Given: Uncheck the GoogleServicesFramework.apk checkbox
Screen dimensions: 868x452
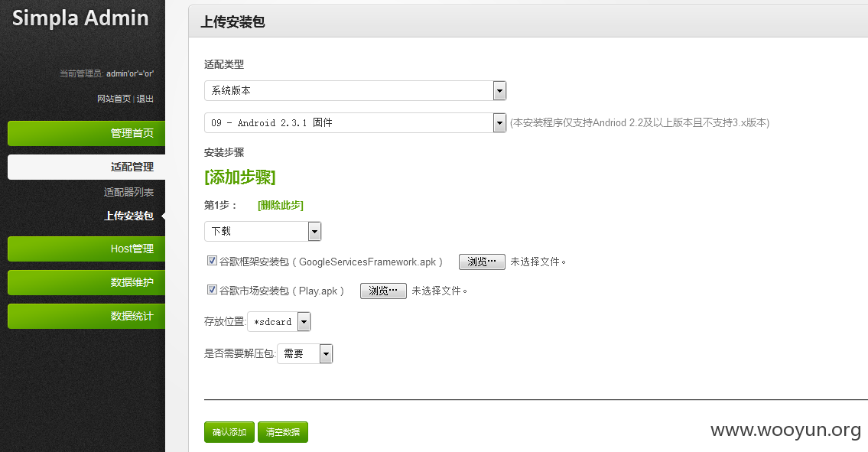Looking at the screenshot, I should pyautogui.click(x=212, y=260).
